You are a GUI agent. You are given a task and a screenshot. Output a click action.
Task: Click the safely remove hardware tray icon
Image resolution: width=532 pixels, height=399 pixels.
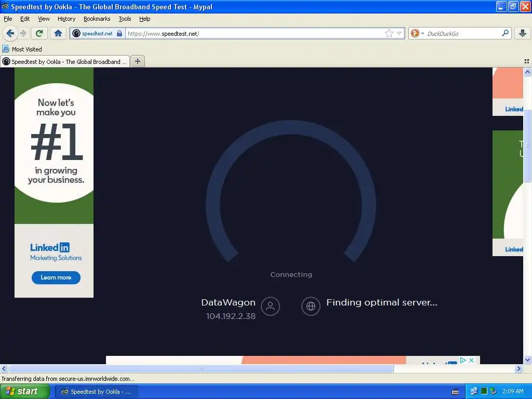point(494,392)
